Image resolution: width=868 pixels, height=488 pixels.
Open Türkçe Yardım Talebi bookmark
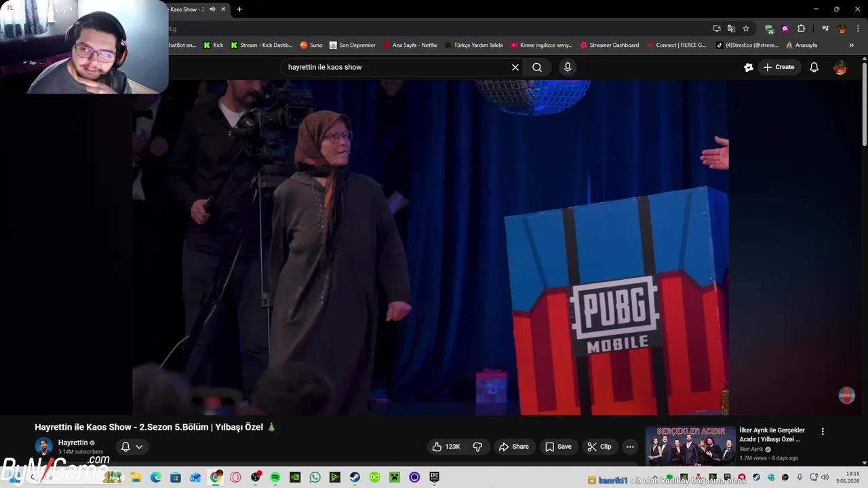pyautogui.click(x=474, y=45)
